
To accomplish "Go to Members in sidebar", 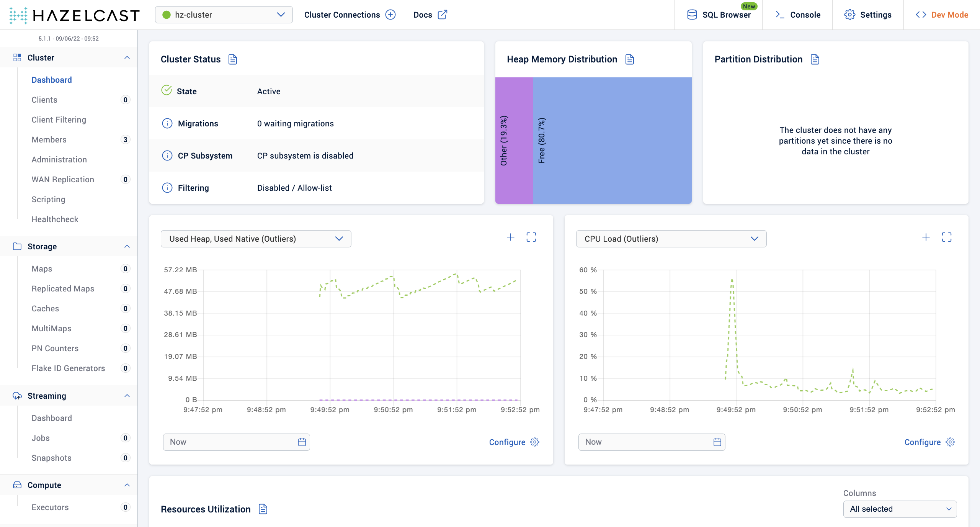I will coord(49,139).
